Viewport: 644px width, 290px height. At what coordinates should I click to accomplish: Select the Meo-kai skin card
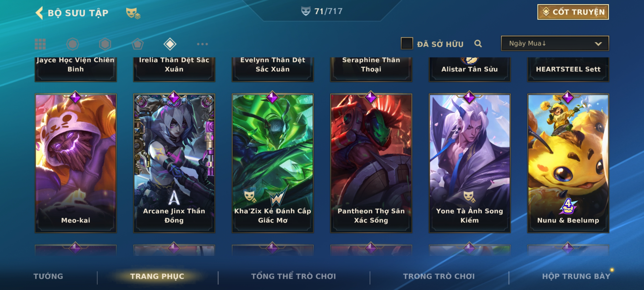76,163
